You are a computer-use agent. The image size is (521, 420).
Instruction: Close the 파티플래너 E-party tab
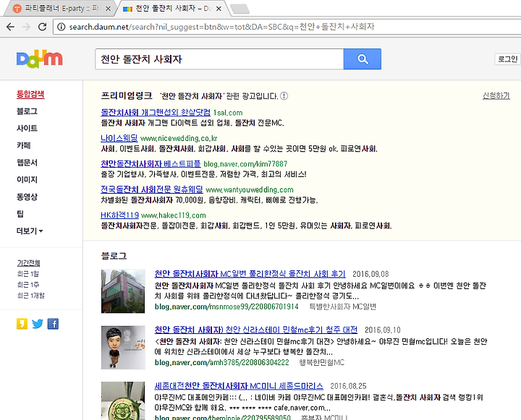pos(108,9)
